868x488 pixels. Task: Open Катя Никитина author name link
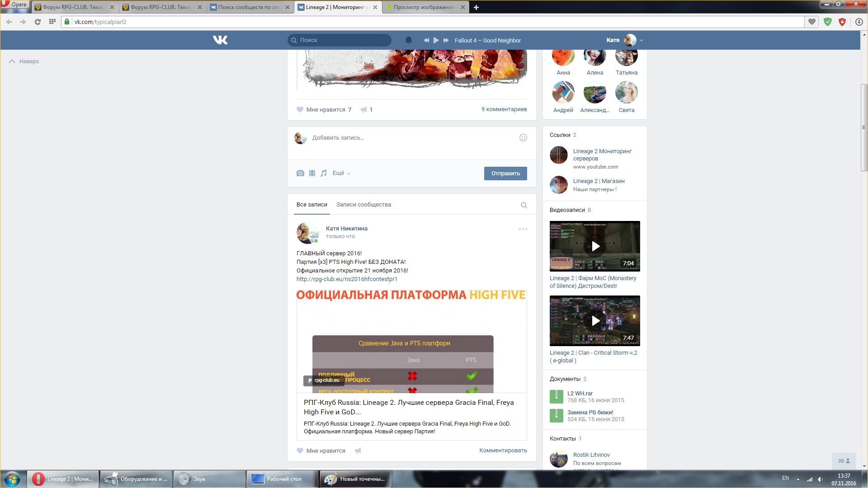pyautogui.click(x=347, y=229)
